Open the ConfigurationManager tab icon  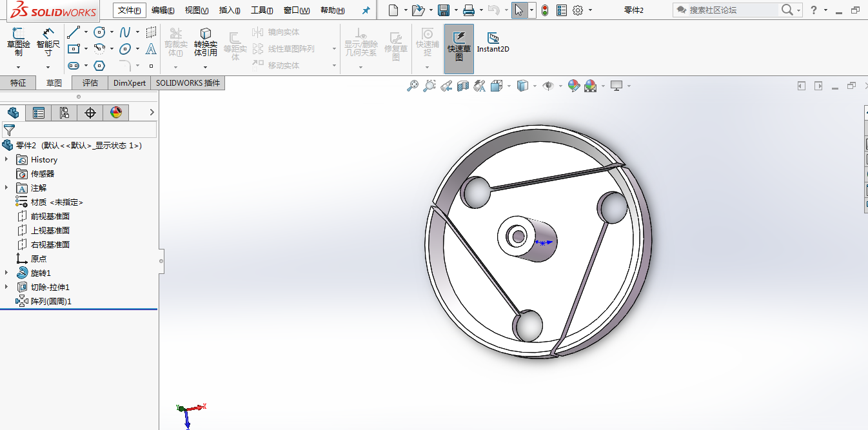coord(64,113)
